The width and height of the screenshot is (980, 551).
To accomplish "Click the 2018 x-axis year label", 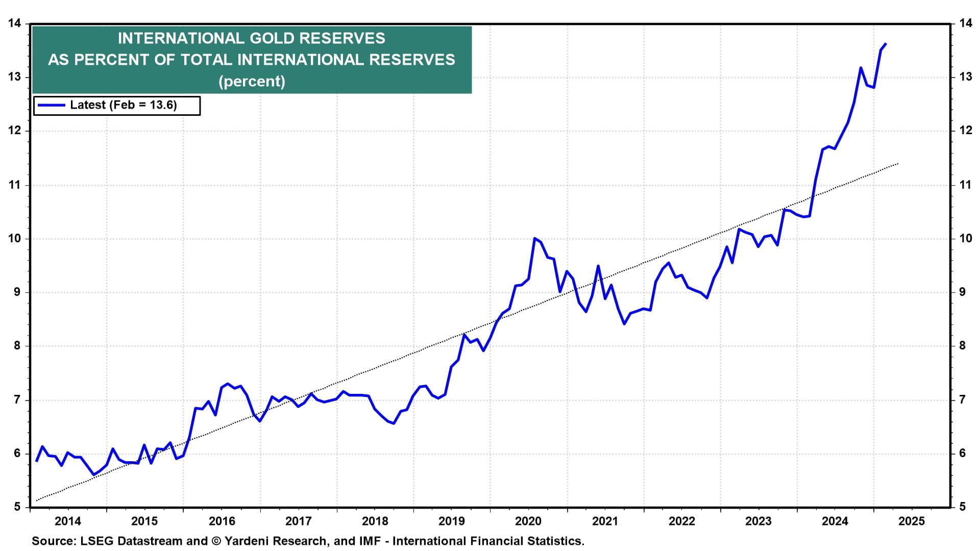I will pyautogui.click(x=375, y=521).
